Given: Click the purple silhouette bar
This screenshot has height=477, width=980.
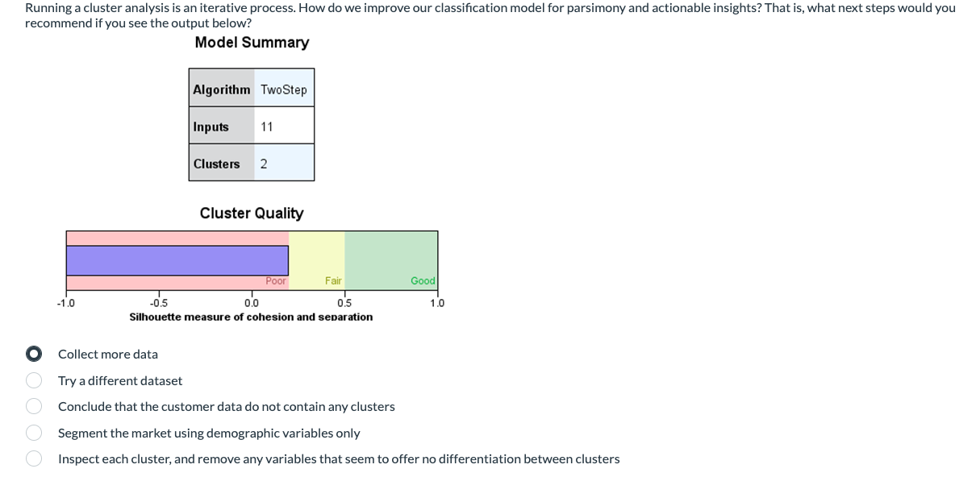Looking at the screenshot, I should 177,259.
